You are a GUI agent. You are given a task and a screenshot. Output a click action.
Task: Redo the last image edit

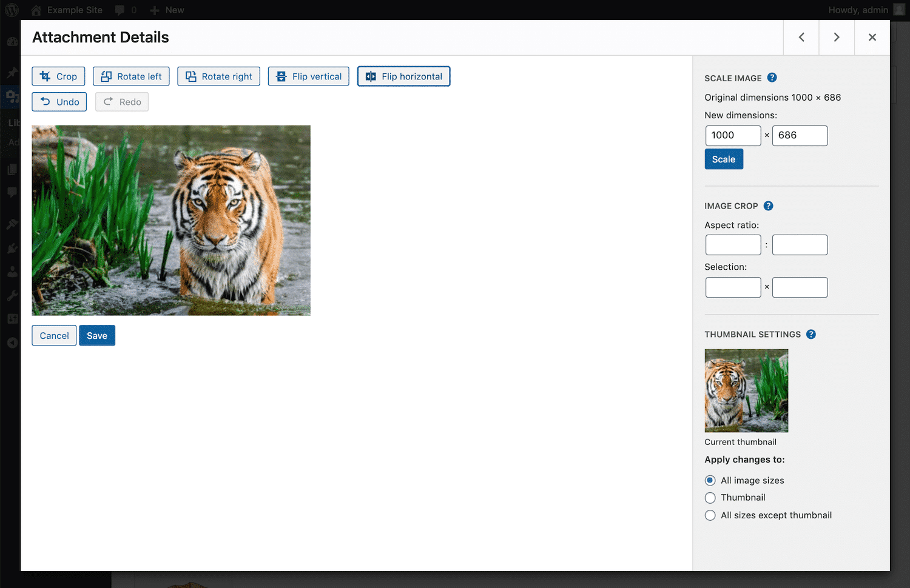(121, 101)
